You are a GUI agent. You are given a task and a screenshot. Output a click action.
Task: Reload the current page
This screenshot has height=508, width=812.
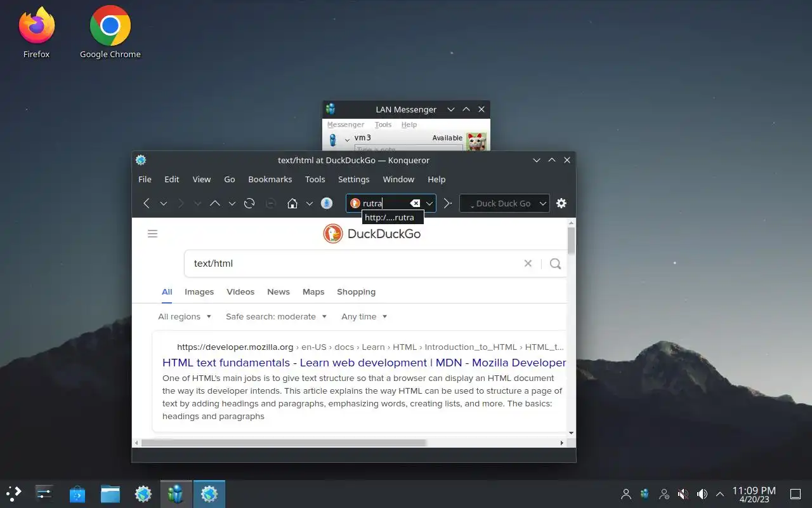tap(249, 203)
